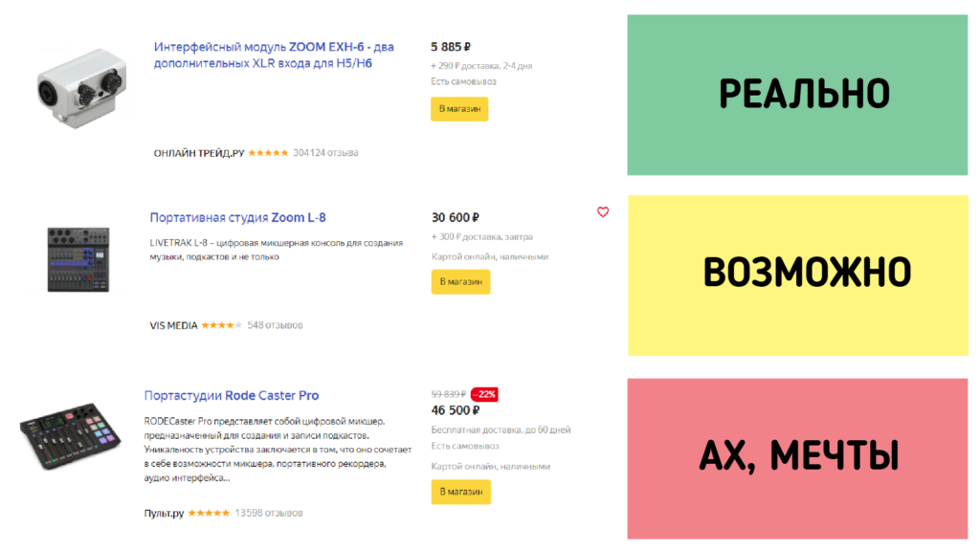The image size is (980, 551).
Task: Open Пульт.ру shop name
Action: pos(164,514)
